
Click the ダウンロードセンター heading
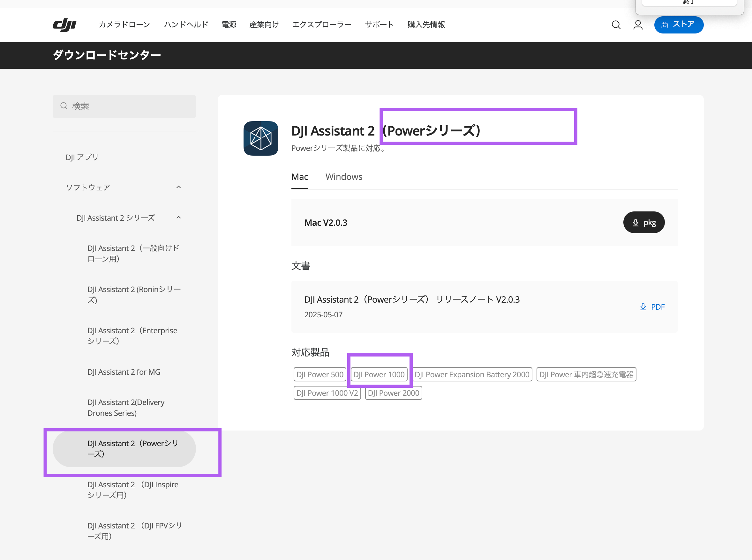(107, 55)
